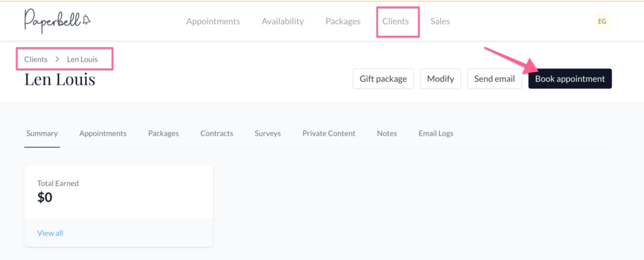Open the Contracts tab

(x=216, y=133)
